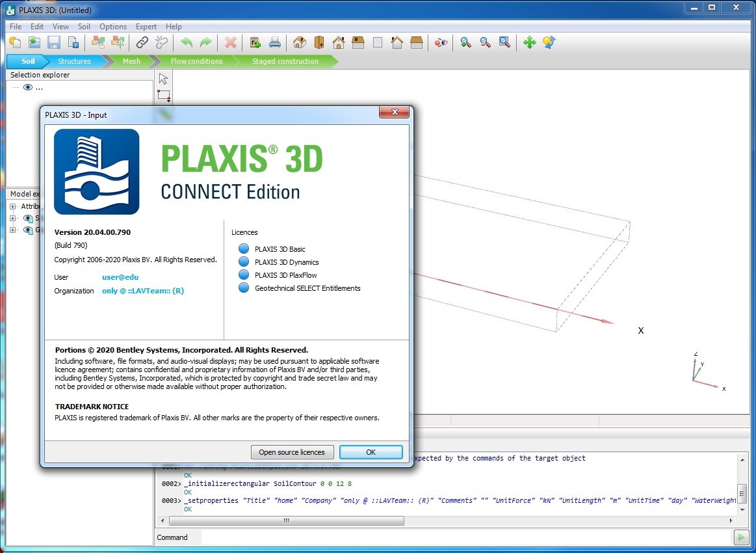Click the Snapshot camera toolbar icon
This screenshot has width=756, height=553.
tap(255, 42)
